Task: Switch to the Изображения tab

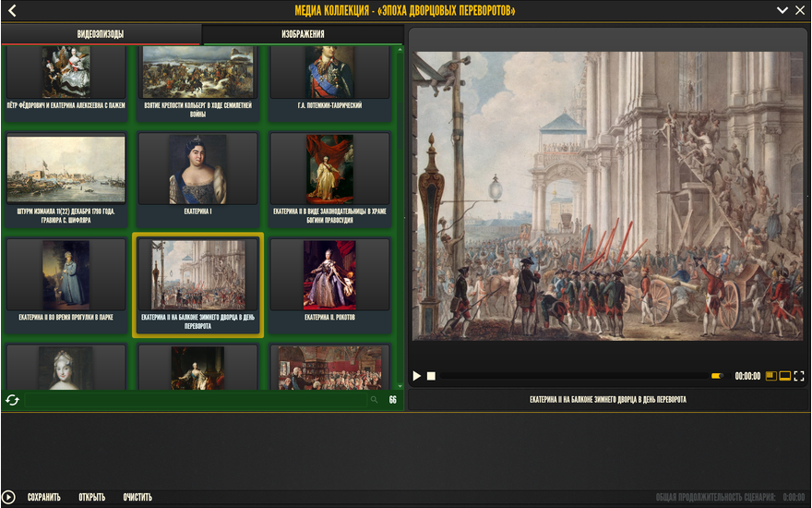Action: click(x=303, y=34)
